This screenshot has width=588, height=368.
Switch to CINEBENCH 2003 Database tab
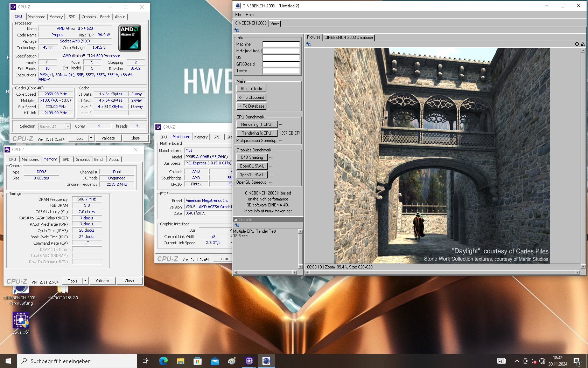pos(349,38)
